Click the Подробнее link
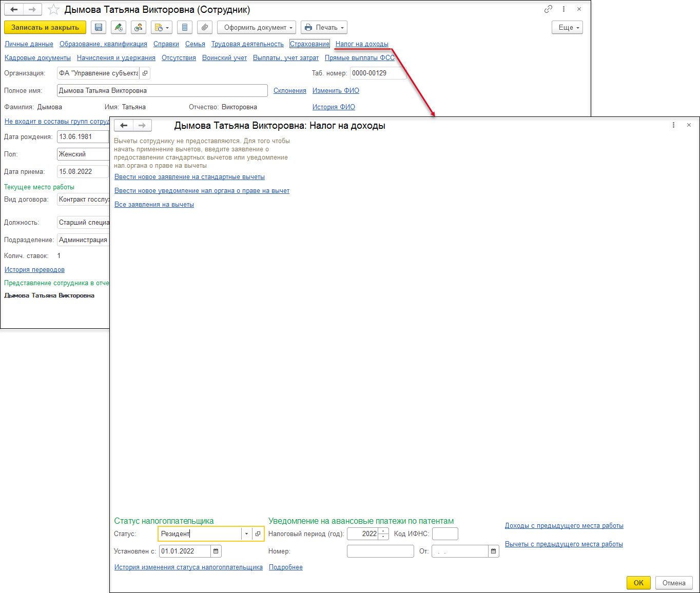The width and height of the screenshot is (700, 593). click(x=286, y=567)
